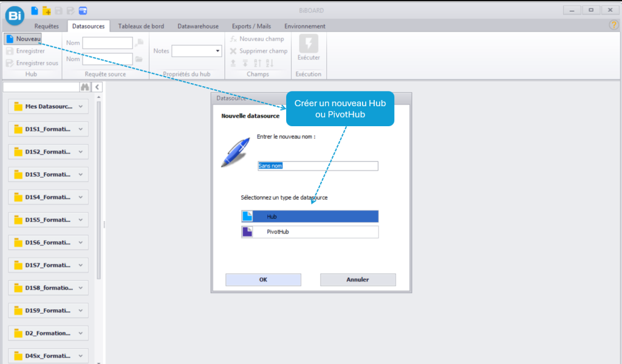Click Supprimer champ to delete a field

[x=258, y=51]
